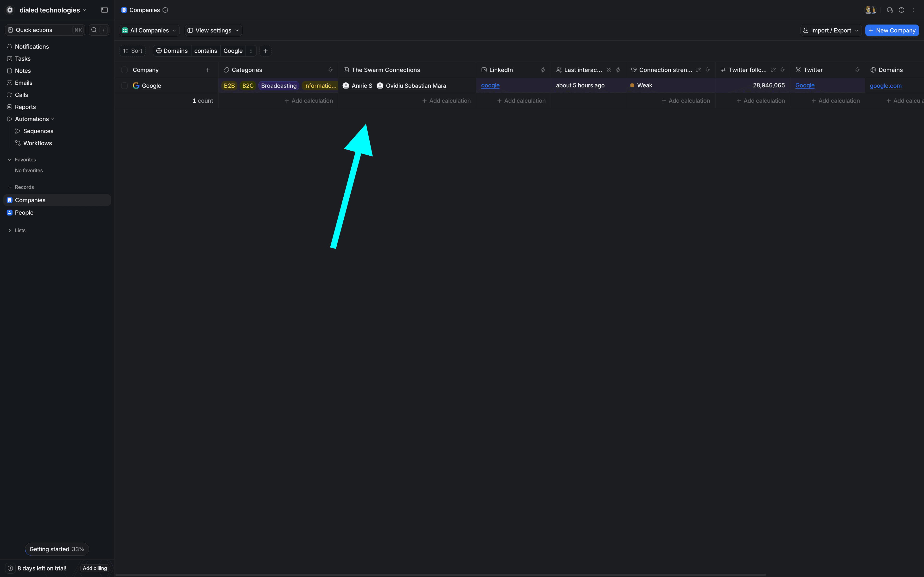Click the enrichment bolt icon in the Categories header
Screen dimensions: 924x577
coord(330,70)
